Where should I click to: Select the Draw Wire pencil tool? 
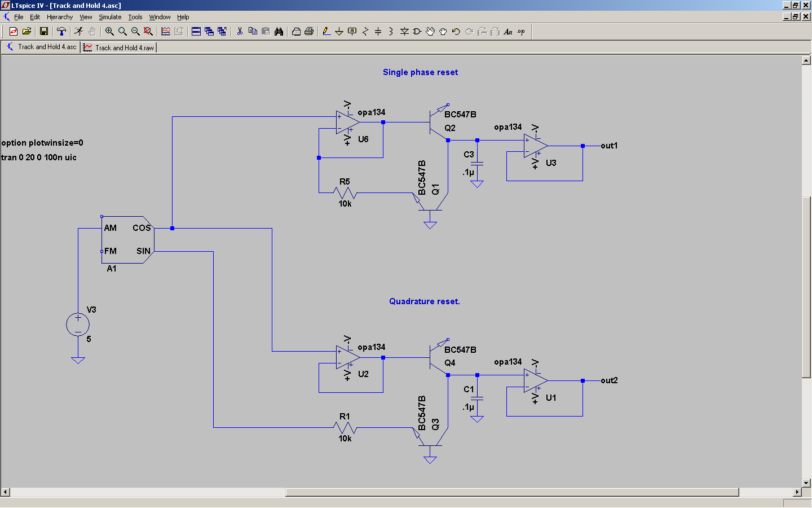click(x=326, y=32)
